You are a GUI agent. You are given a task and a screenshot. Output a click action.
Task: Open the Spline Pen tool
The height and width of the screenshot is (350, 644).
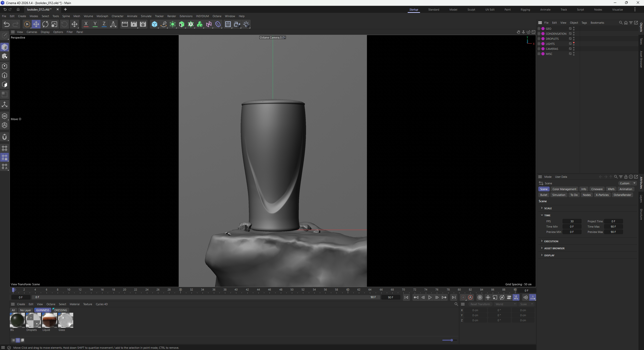click(164, 24)
